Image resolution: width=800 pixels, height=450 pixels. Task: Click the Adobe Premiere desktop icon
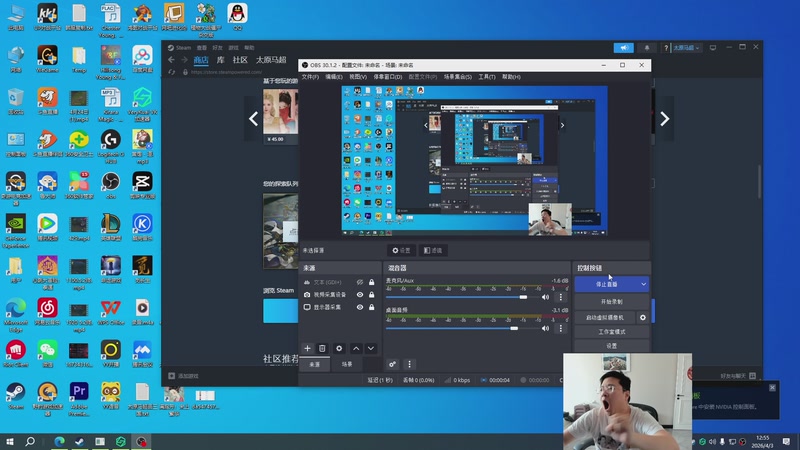pos(79,398)
